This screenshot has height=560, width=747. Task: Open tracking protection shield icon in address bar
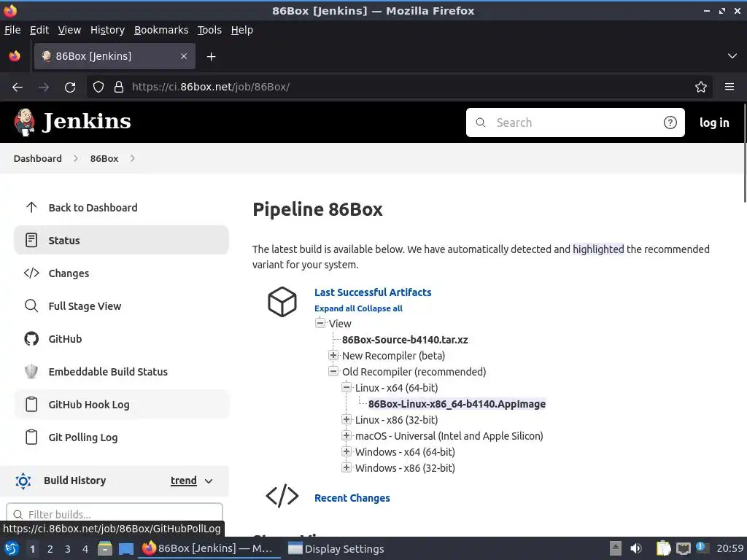[x=98, y=87]
